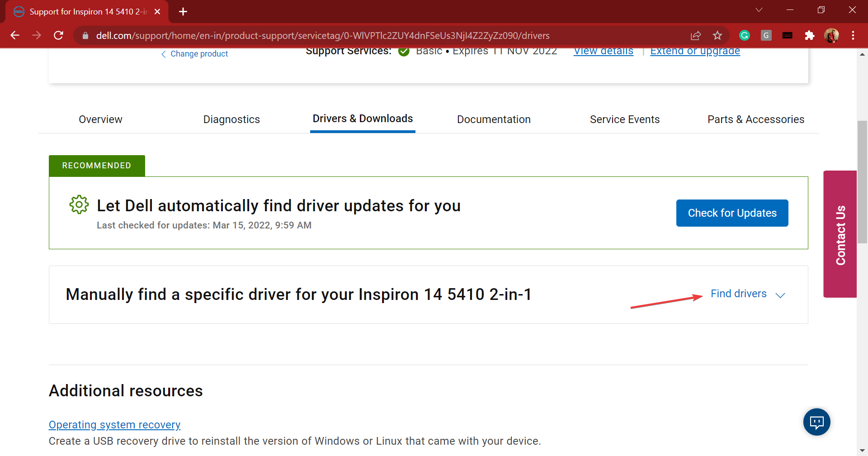The image size is (868, 456).
Task: Open the Extensions puzzle-piece menu
Action: click(810, 35)
